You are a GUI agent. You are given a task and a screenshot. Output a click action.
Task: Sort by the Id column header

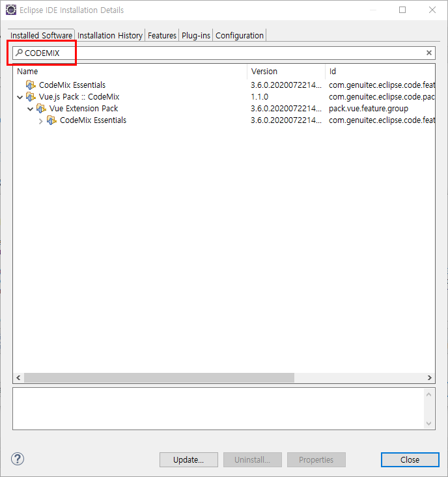[380, 71]
